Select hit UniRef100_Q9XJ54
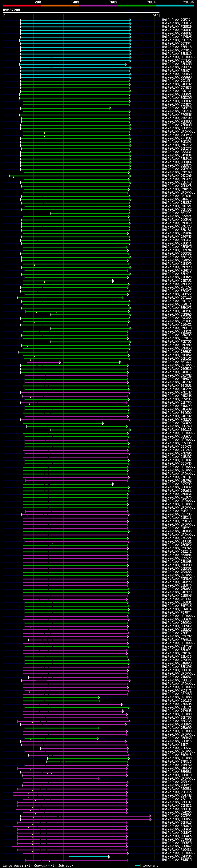Image resolution: width=197 pixels, height=868 pixels. (177, 81)
